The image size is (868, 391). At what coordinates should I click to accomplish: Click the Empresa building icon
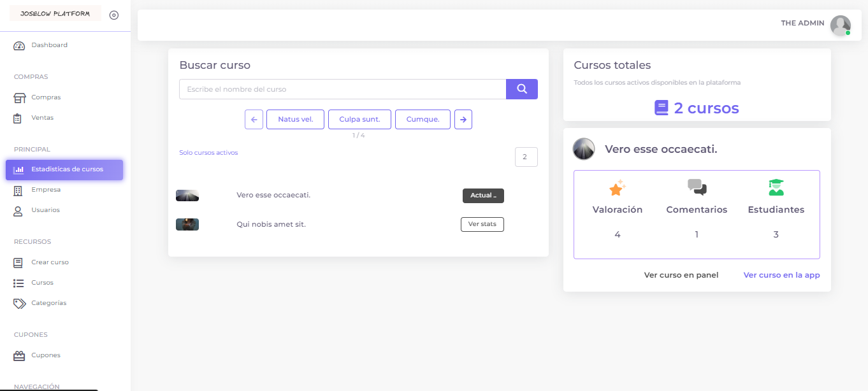click(18, 190)
